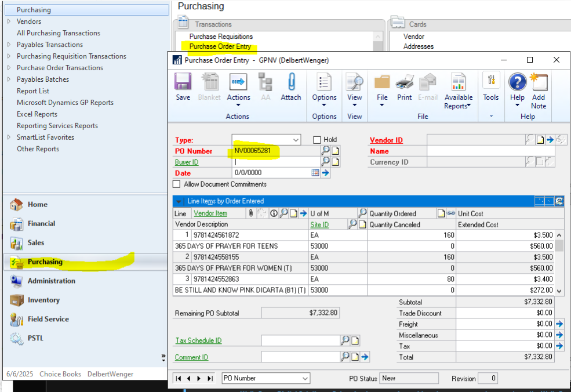571x392 pixels.
Task: Enable Allow Document Commitments checkbox
Action: coord(177,184)
